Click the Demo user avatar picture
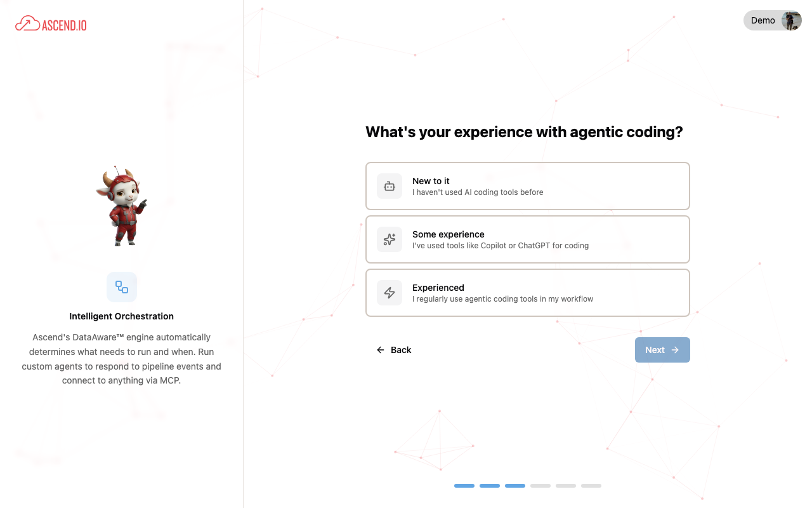The width and height of the screenshot is (812, 508). click(x=790, y=20)
